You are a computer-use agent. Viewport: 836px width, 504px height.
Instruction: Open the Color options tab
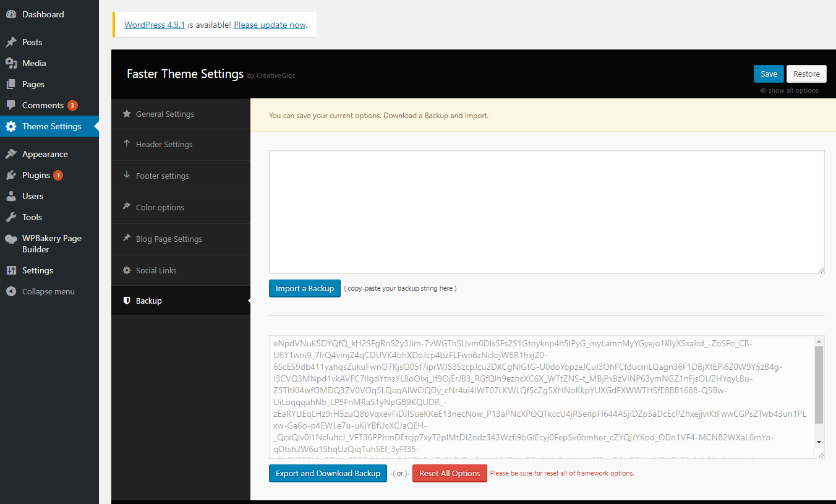click(160, 207)
